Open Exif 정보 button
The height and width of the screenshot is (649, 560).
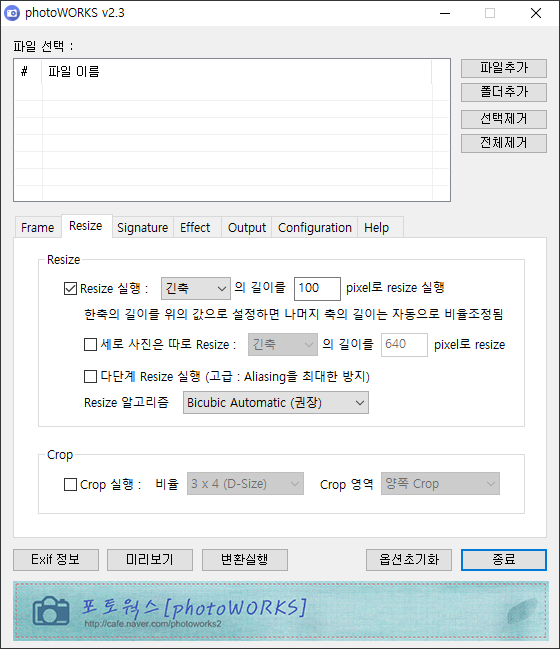tap(56, 560)
